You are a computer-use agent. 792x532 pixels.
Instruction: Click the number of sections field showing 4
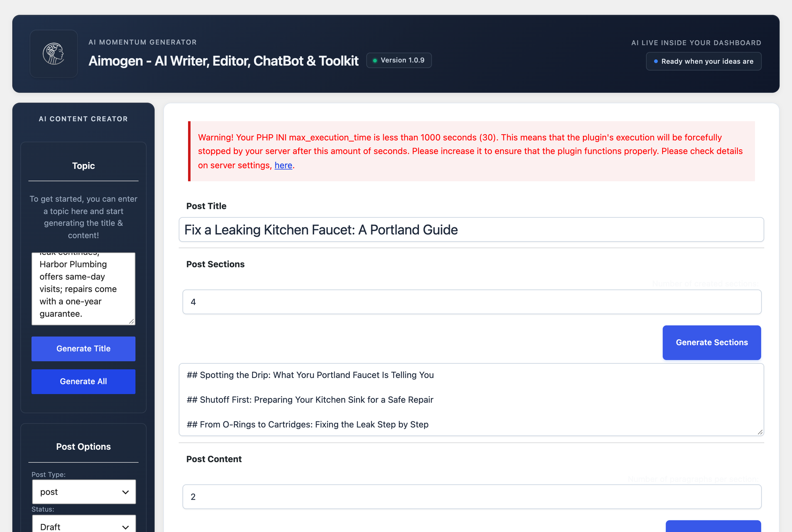(x=472, y=302)
